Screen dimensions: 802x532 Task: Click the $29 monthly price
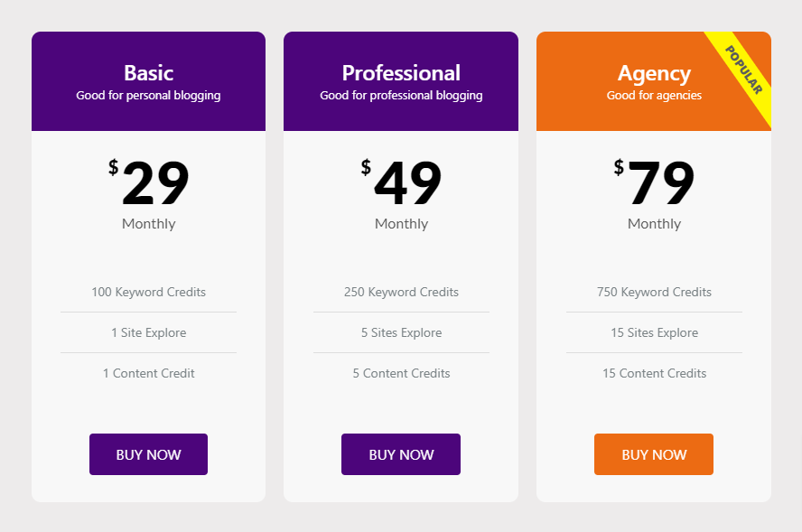coord(148,182)
